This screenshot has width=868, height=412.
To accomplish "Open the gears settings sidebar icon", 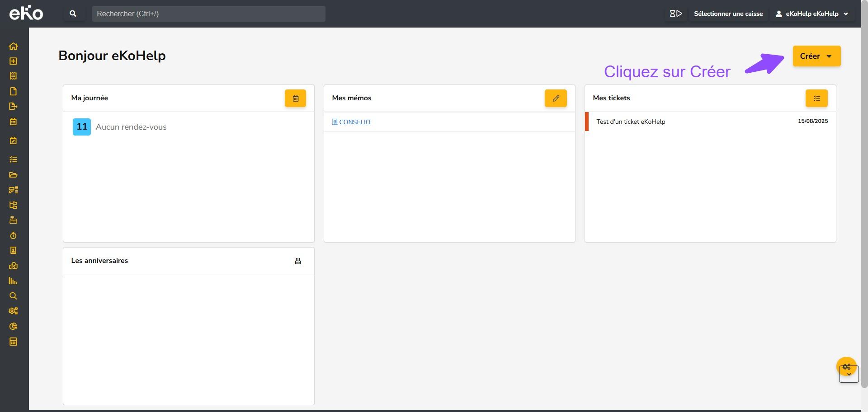I will pos(13,311).
